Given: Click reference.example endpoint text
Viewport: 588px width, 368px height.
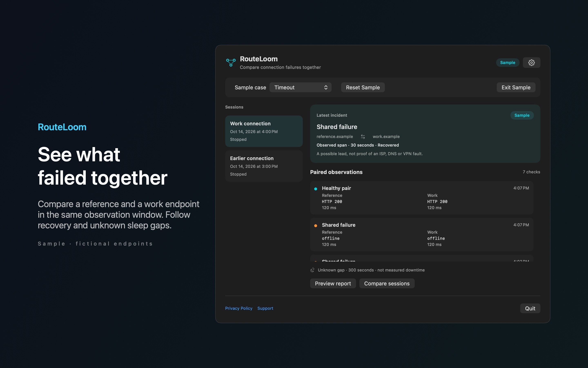Looking at the screenshot, I should tap(335, 137).
